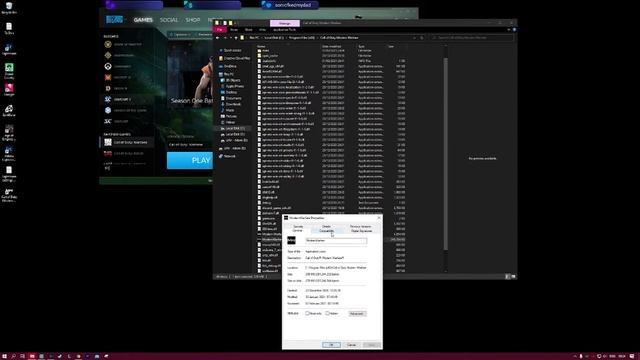Select Call of Duty Warzone in sidebar

pos(127,142)
